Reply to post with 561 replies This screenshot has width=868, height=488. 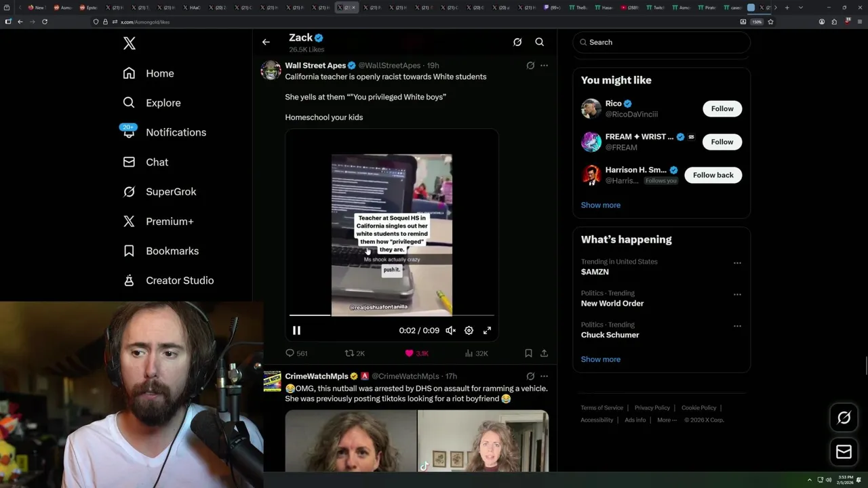pos(296,353)
